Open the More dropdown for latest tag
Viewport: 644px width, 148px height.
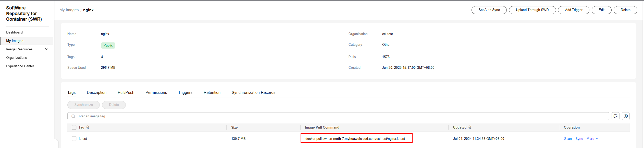pyautogui.click(x=592, y=139)
